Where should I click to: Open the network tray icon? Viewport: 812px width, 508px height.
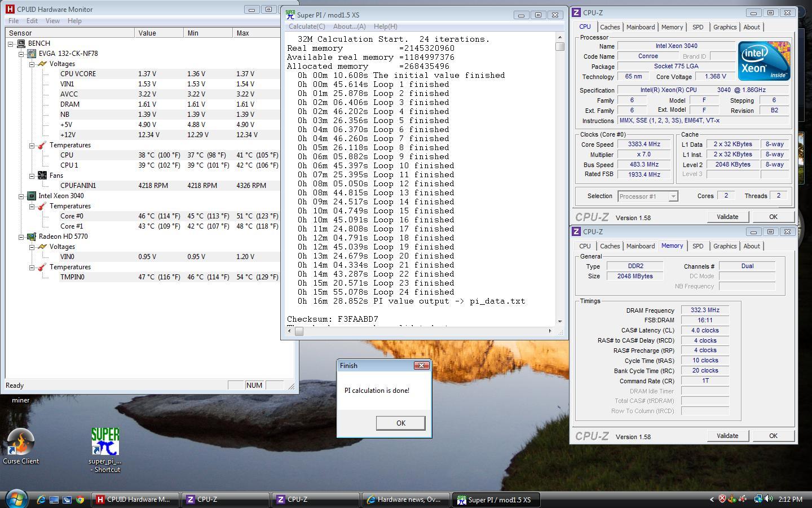758,499
